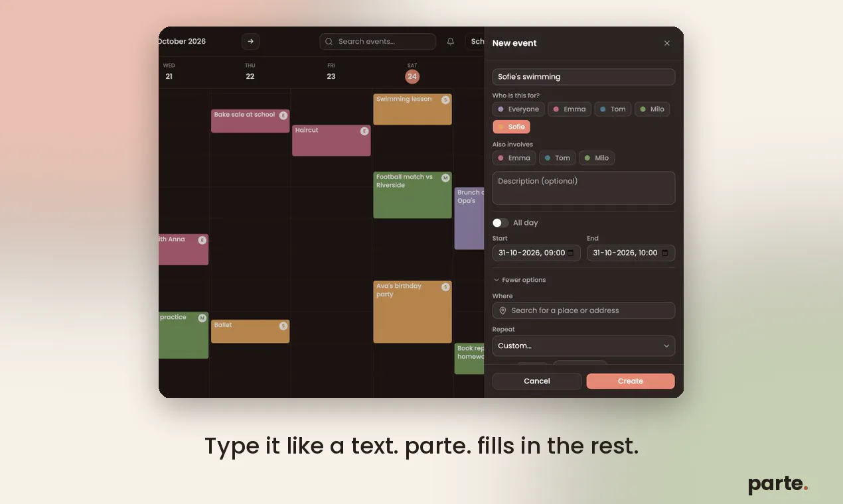Image resolution: width=843 pixels, height=504 pixels.
Task: Click the magnifier icon in the search box
Action: point(329,41)
